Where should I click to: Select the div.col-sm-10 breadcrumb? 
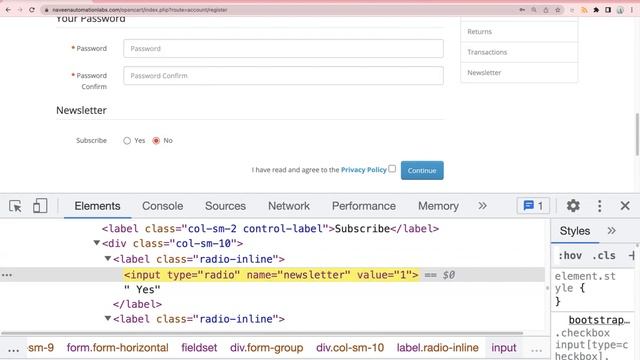[350, 348]
